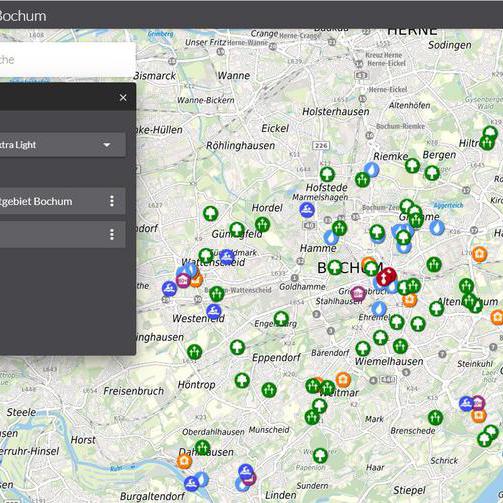Click the 'Bismarck' map label

[154, 76]
